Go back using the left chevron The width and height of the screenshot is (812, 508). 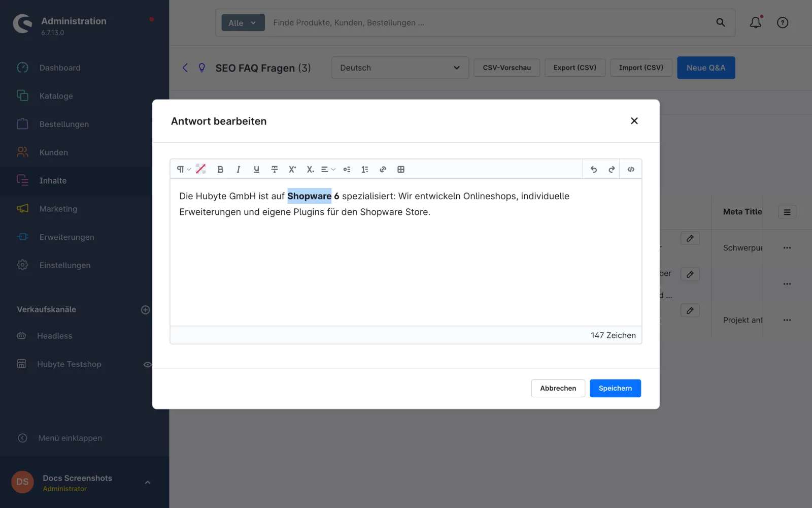[185, 68]
